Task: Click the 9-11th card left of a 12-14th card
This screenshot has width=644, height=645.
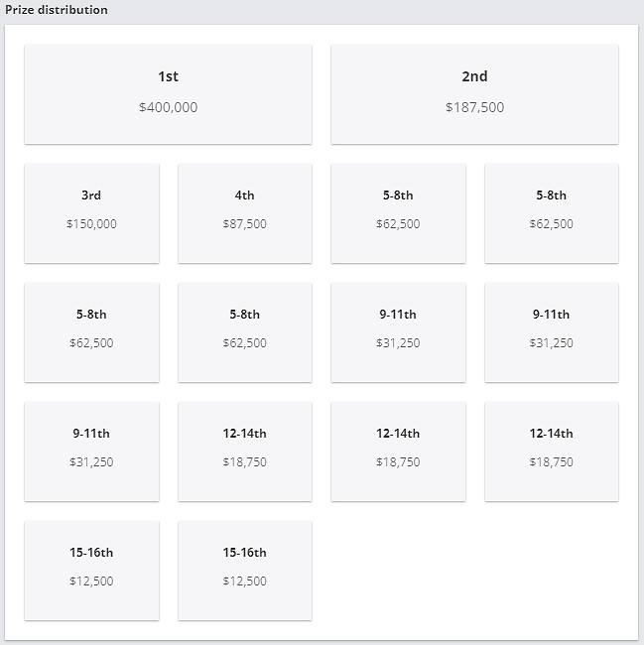Action: (91, 451)
